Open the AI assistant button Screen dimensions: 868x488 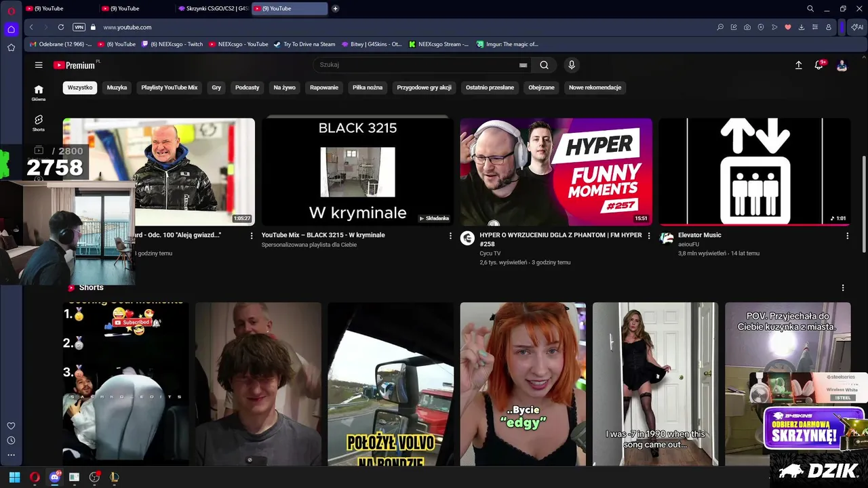tap(857, 27)
